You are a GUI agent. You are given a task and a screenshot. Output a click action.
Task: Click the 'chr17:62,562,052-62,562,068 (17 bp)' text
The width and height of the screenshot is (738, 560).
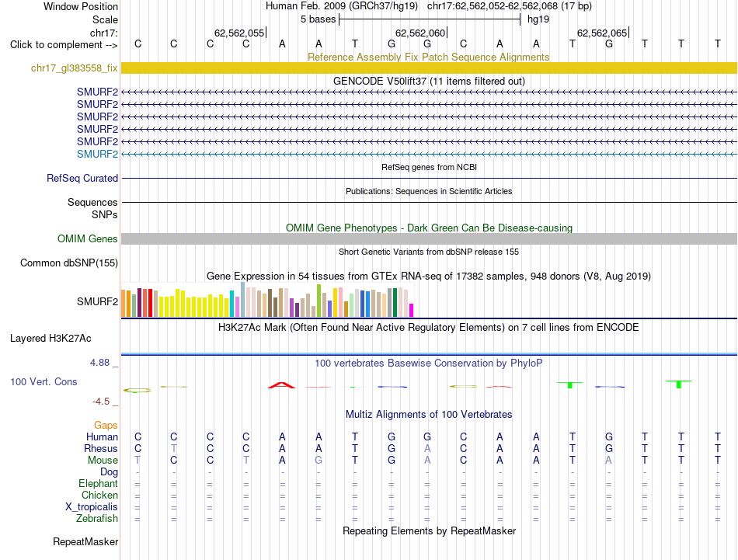(510, 6)
